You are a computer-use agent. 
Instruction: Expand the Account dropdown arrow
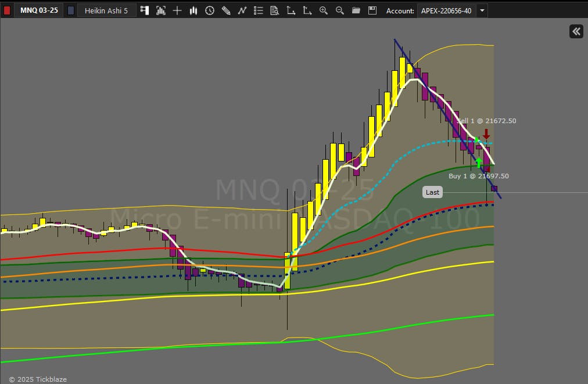482,10
